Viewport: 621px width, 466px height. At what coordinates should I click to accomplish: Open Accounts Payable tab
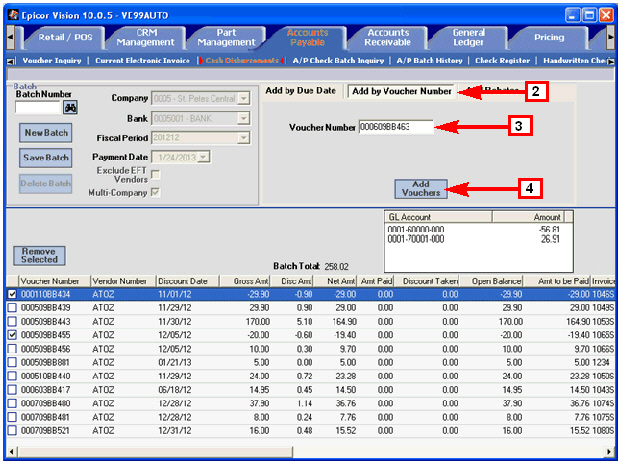pos(307,38)
